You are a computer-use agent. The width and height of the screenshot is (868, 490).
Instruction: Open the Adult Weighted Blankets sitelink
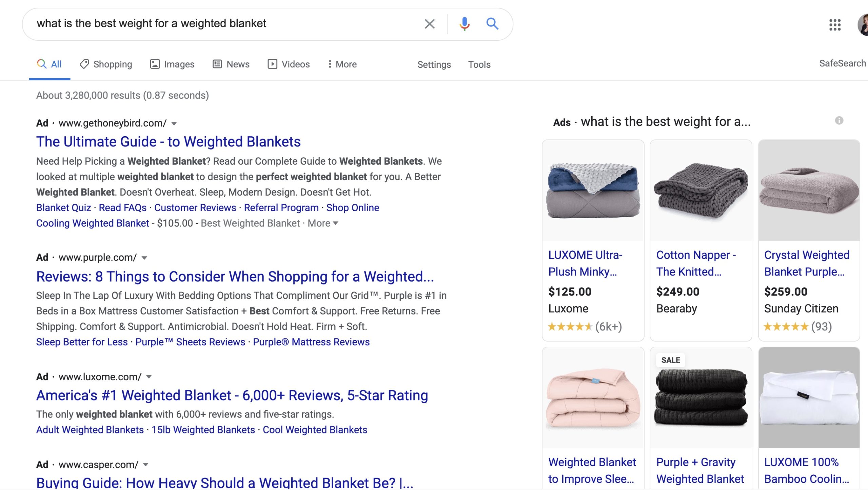tap(90, 430)
